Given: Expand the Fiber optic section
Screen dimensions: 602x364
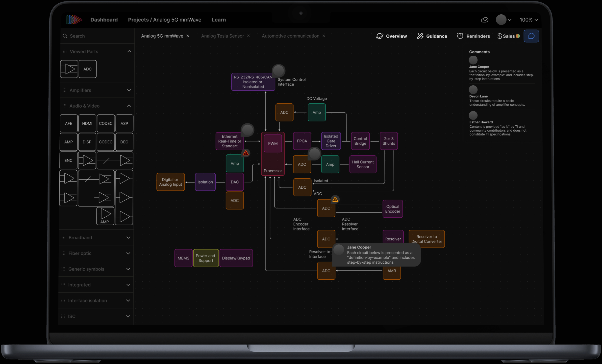Looking at the screenshot, I should 128,253.
